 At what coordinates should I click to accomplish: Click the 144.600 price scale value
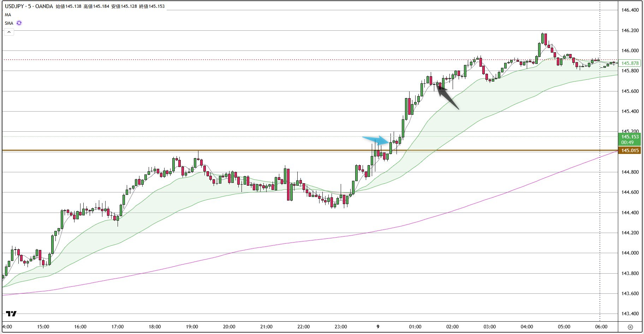click(630, 192)
